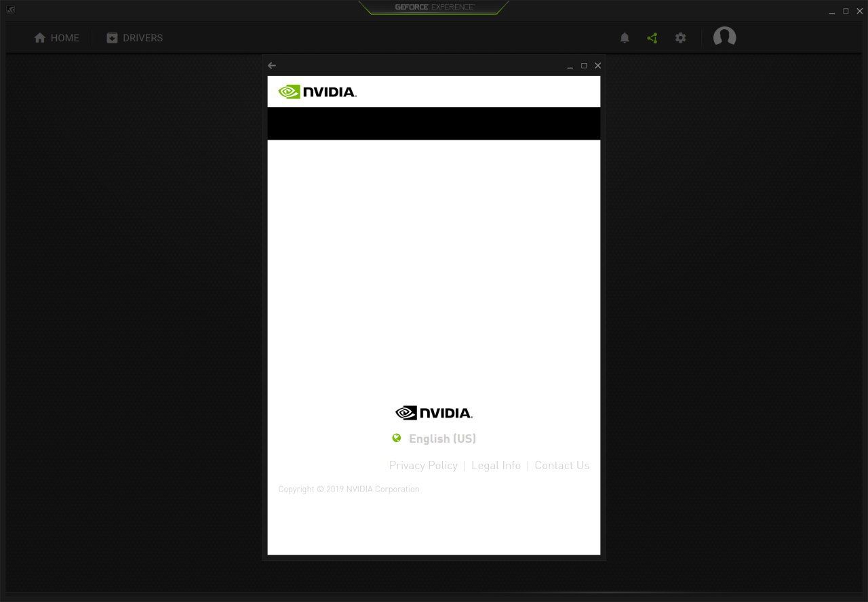Open the HOME tab
This screenshot has height=602, width=868.
click(57, 38)
